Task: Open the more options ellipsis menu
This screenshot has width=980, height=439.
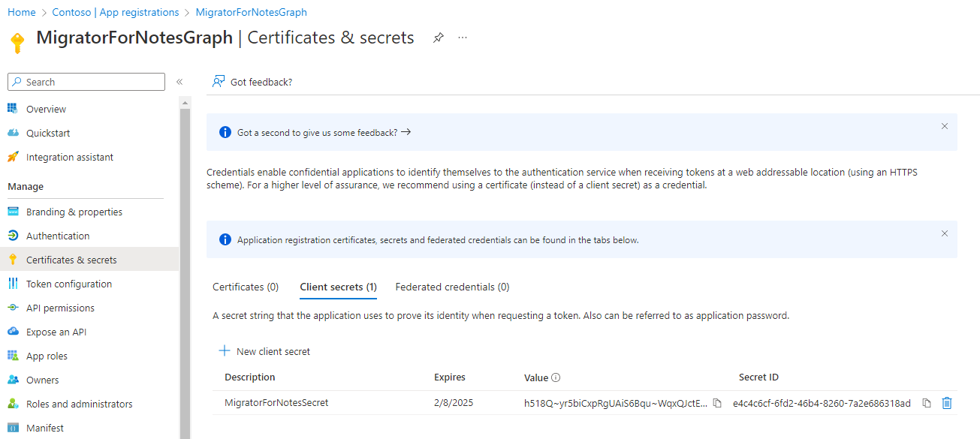Action: coord(463,38)
